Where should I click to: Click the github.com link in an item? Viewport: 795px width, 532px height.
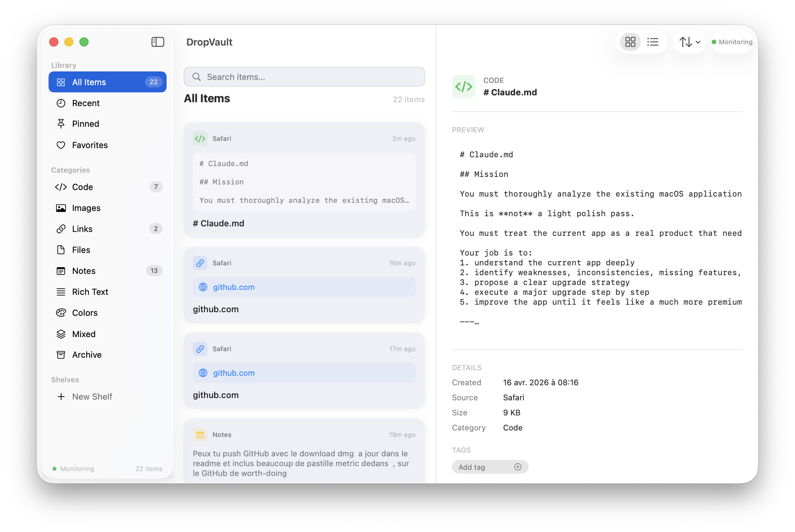[x=234, y=287]
